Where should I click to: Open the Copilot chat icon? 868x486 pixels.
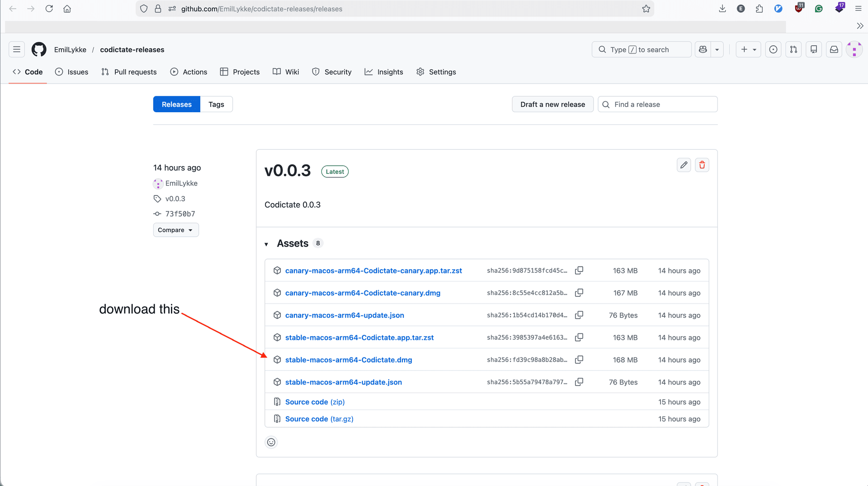tap(703, 50)
